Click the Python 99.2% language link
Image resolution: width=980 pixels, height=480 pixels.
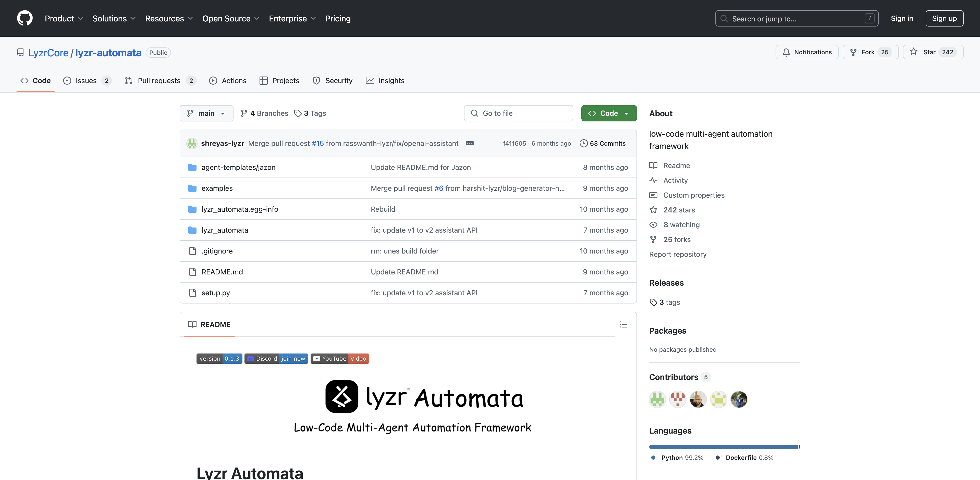[x=677, y=458]
